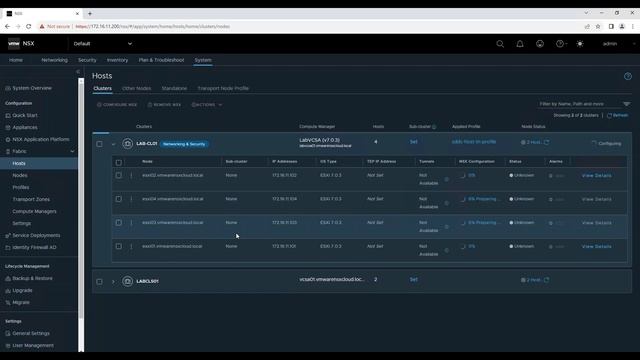Screen dimensions: 640x360
Task: Tick the select-all nodes header checkbox
Action: point(118,162)
